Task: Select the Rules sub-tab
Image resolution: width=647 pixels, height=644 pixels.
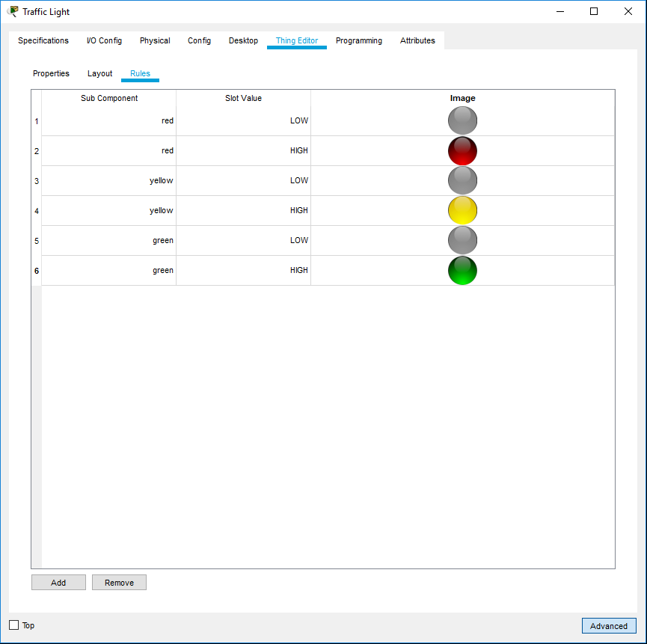Action: [x=141, y=73]
